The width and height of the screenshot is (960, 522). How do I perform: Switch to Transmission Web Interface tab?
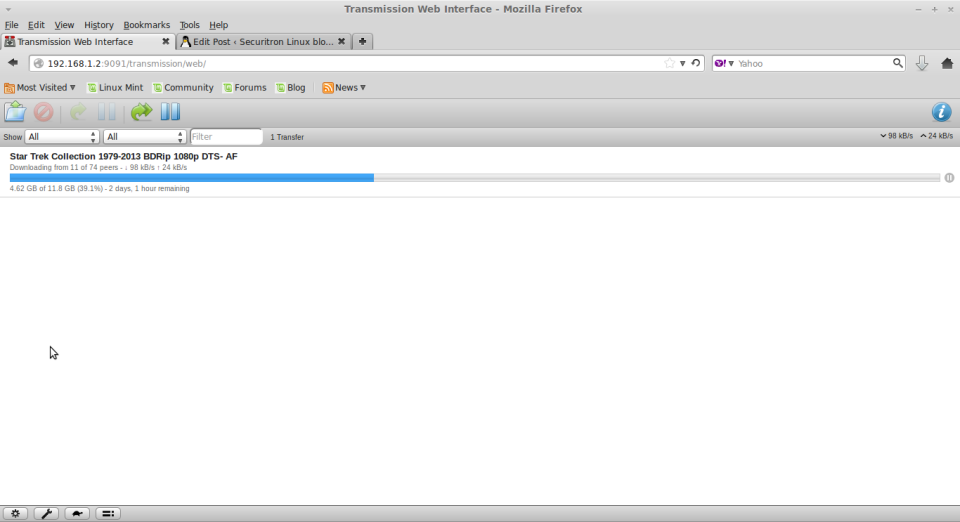tap(88, 42)
